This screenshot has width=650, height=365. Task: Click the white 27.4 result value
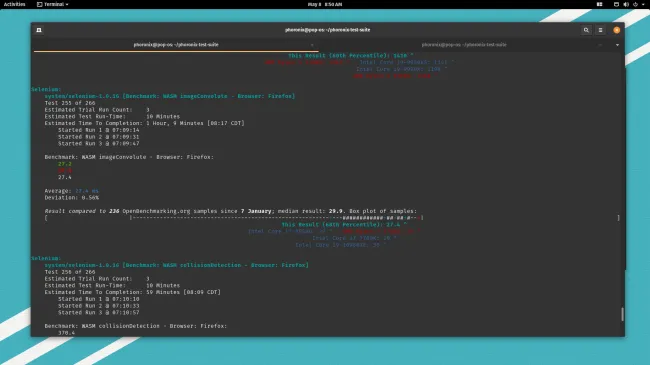tap(65, 177)
